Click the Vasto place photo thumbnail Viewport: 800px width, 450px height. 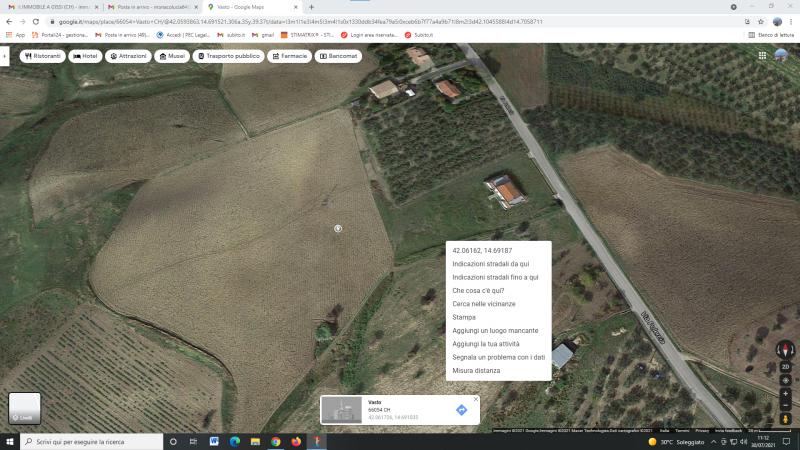(x=342, y=410)
